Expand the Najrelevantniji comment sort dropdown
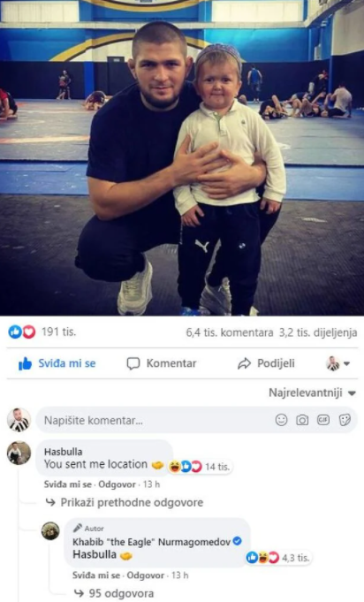The height and width of the screenshot is (602, 364). [x=312, y=392]
